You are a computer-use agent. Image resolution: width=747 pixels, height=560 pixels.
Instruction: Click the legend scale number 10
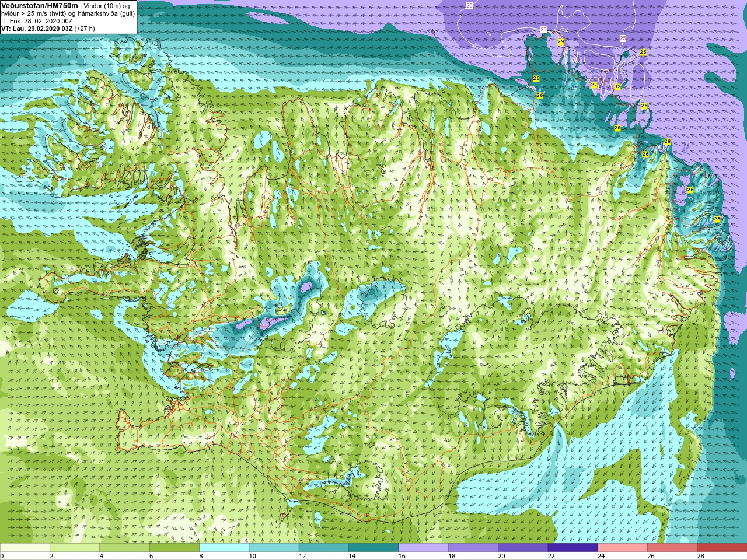(253, 556)
